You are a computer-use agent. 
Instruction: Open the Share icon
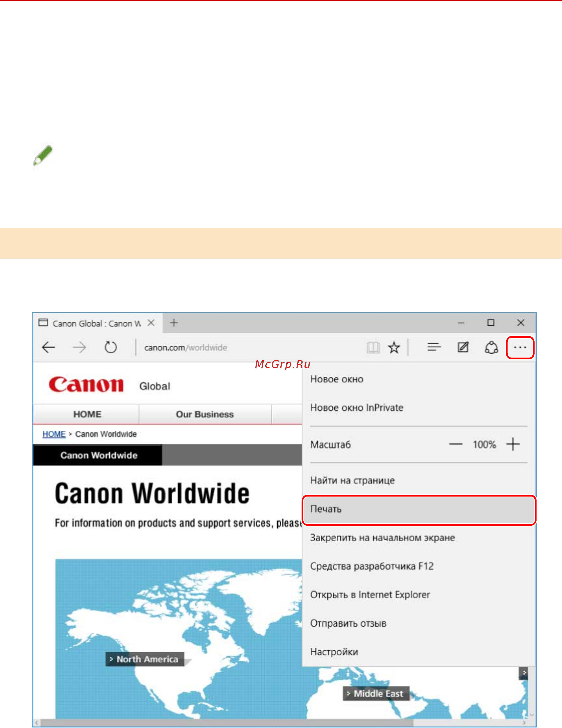pos(491,347)
